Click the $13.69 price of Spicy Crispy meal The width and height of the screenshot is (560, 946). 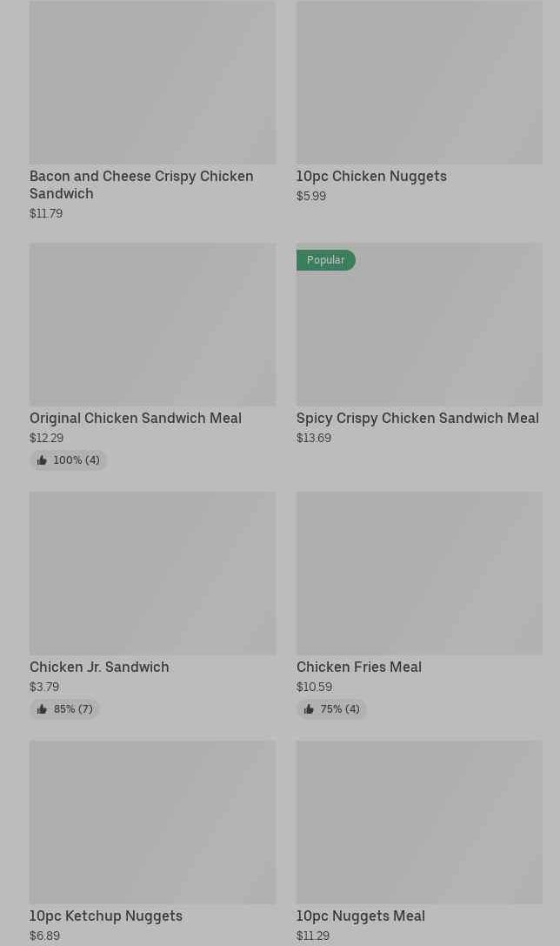point(313,438)
